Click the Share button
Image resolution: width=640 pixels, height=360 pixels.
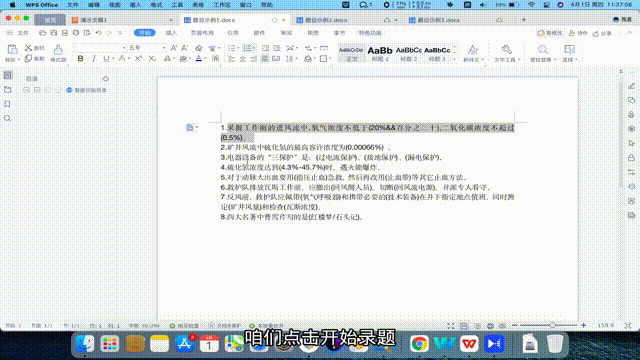point(602,33)
